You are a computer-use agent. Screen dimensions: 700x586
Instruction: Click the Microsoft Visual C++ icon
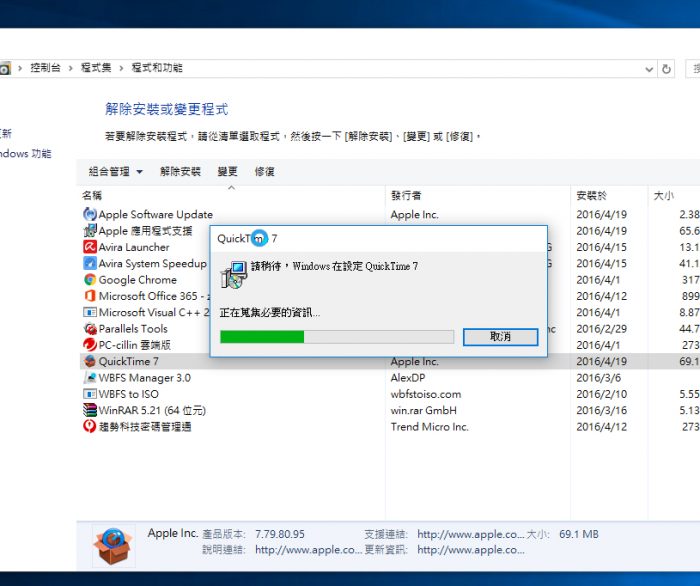coord(90,312)
